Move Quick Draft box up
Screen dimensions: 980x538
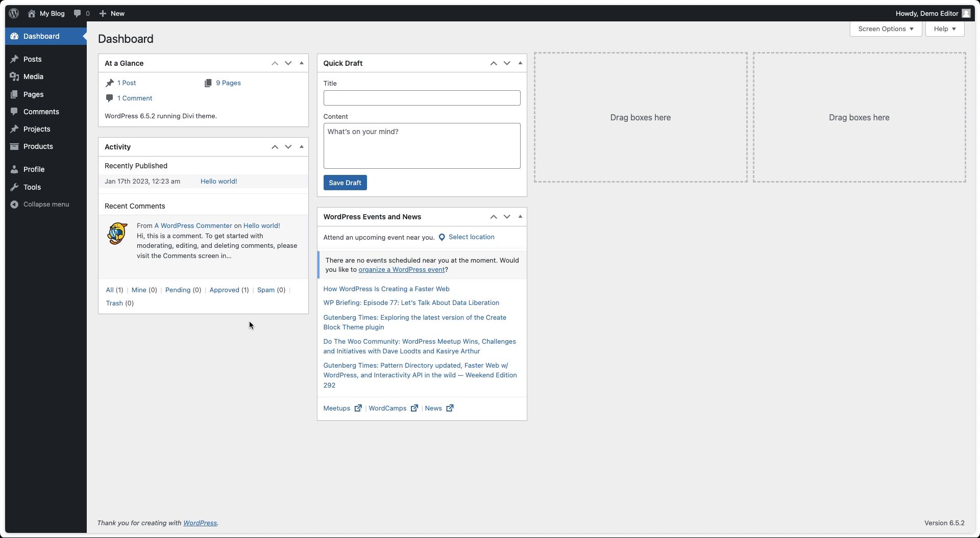click(x=494, y=63)
